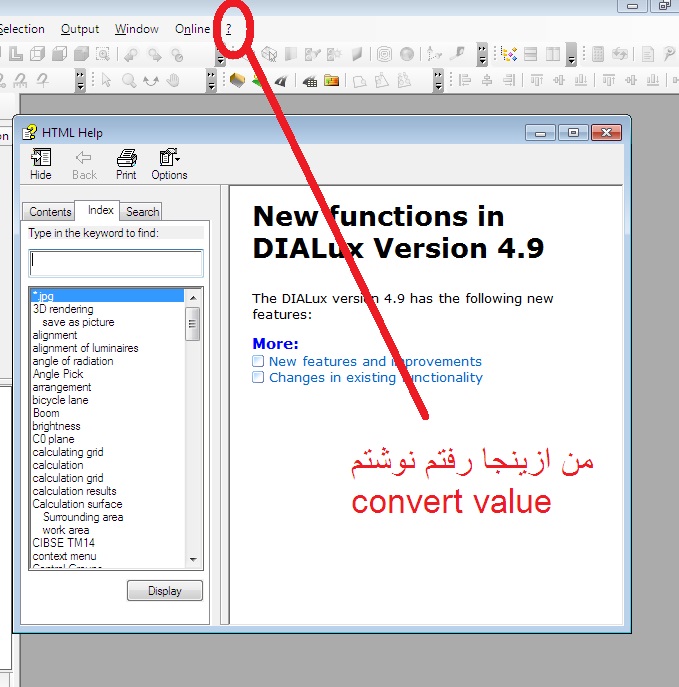Click the index list scroll down arrow
This screenshot has width=679, height=687.
pos(193,561)
